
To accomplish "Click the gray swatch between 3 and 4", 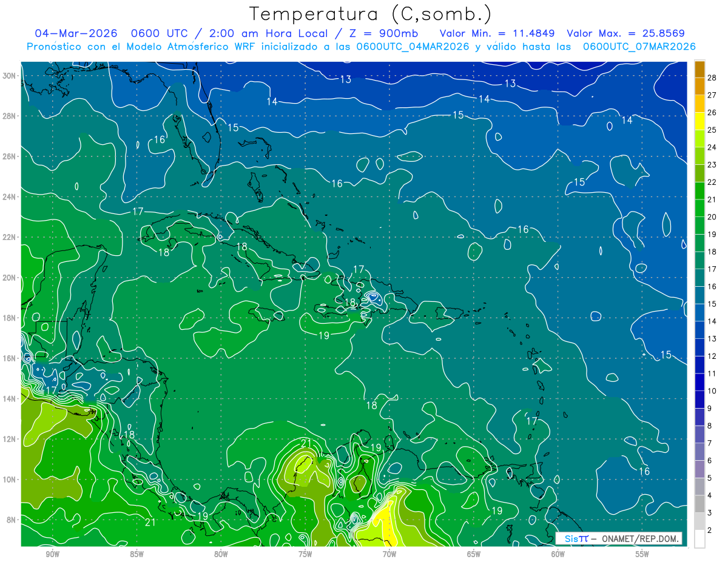I will pos(699,504).
